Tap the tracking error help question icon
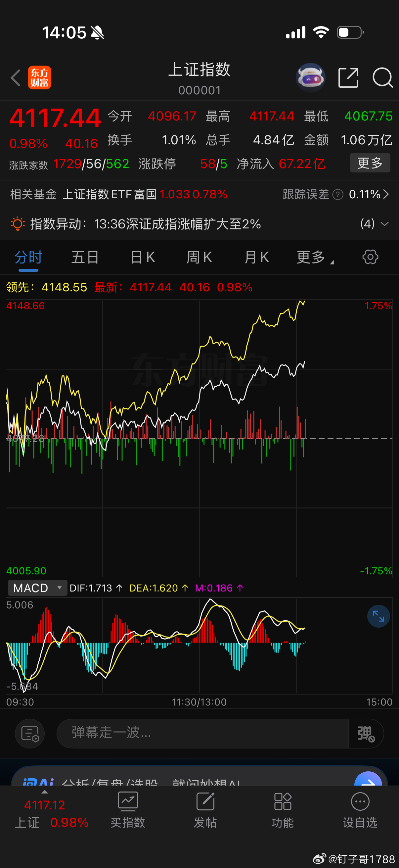The height and width of the screenshot is (868, 399). tap(337, 194)
